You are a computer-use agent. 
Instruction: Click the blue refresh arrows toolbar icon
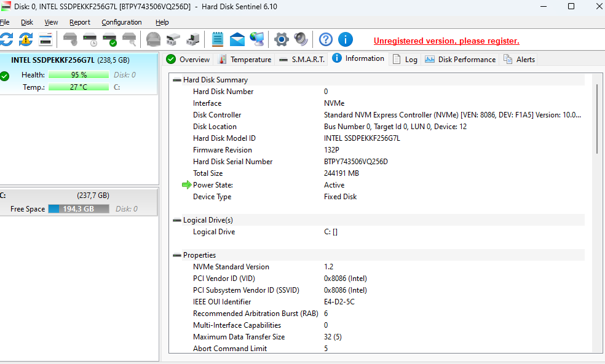tap(6, 40)
